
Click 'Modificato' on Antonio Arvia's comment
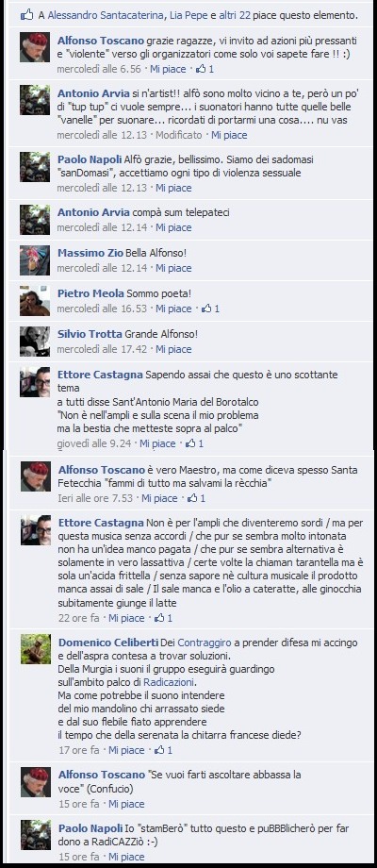(178, 135)
